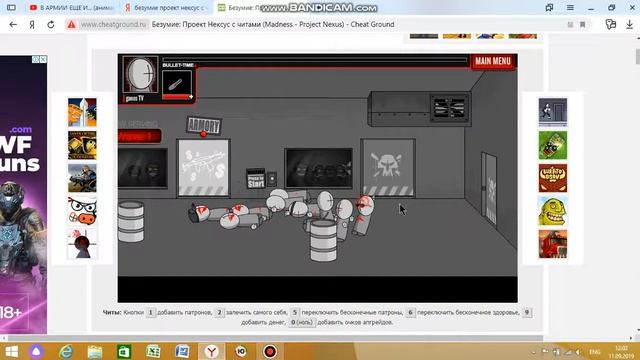This screenshot has height=360, width=640.
Task: Click cheat key 1 'добавить патронов'
Action: (150, 312)
